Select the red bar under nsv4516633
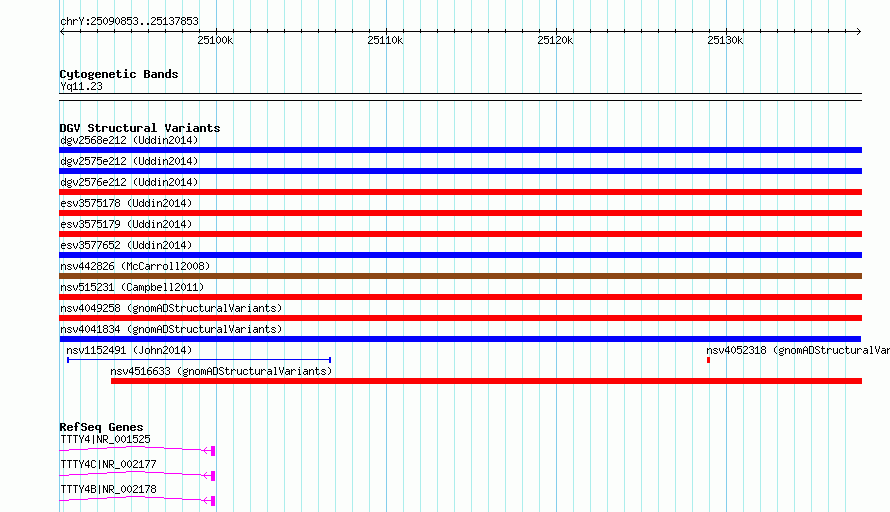 (x=486, y=381)
